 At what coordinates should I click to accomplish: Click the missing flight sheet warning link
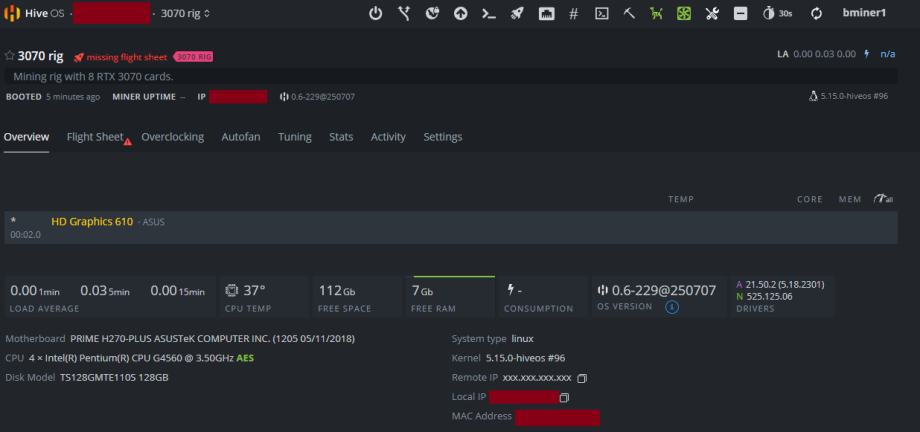pos(121,57)
